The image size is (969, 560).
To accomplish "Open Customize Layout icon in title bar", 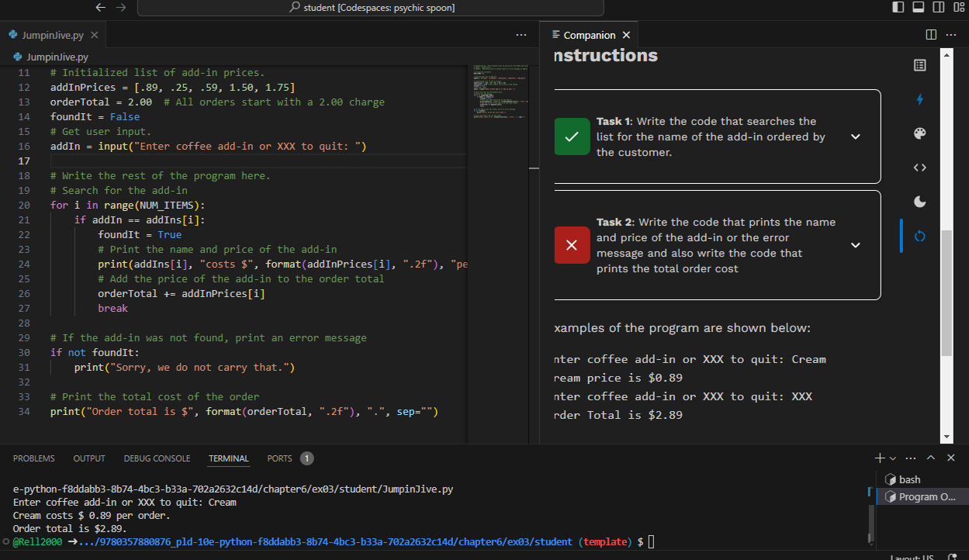I will click(x=957, y=7).
